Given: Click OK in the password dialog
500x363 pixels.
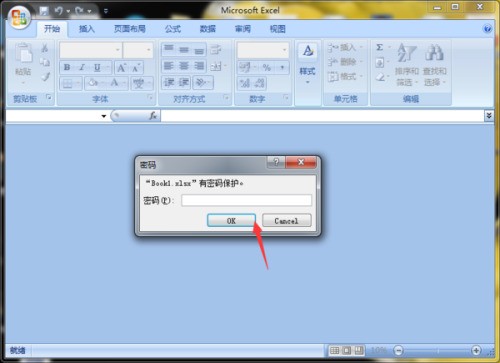Looking at the screenshot, I should (x=231, y=221).
